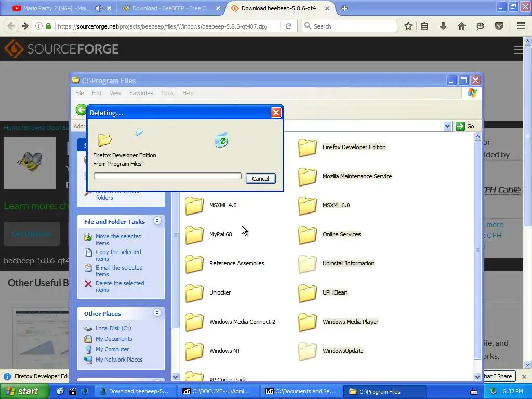532x399 pixels.
Task: Open My Computer from Other Places
Action: (x=112, y=349)
